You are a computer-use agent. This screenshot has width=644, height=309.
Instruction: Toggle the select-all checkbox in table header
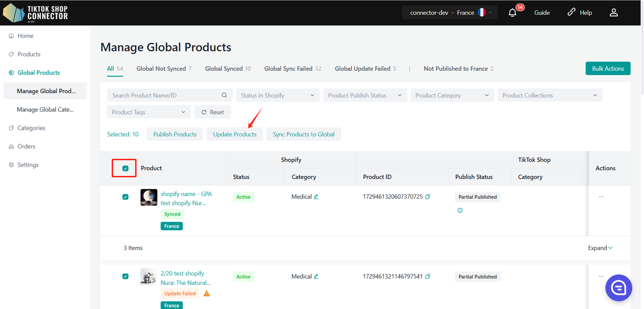click(125, 169)
